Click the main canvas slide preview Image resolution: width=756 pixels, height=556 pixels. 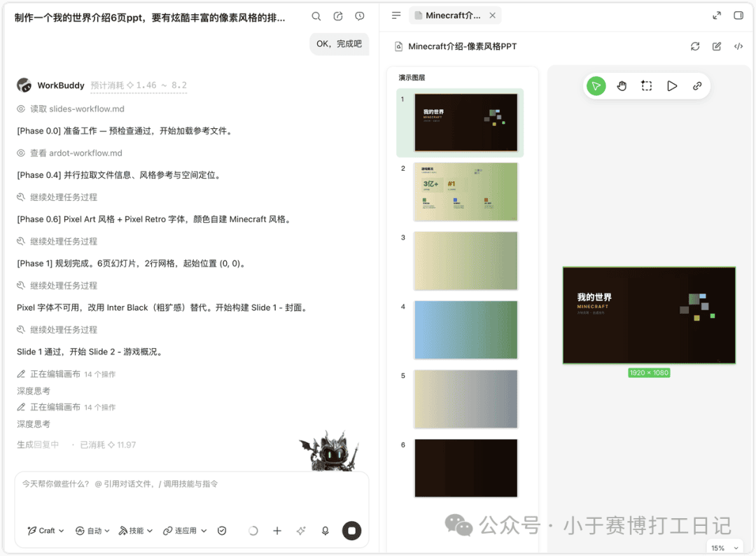click(x=649, y=315)
